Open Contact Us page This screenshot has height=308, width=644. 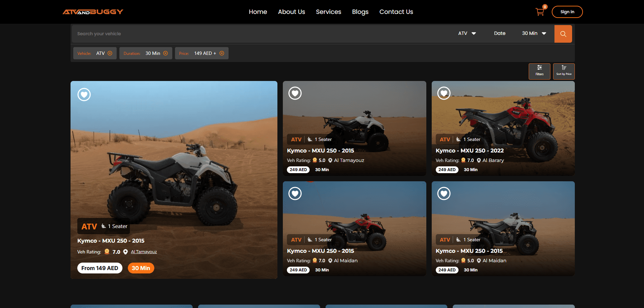396,12
